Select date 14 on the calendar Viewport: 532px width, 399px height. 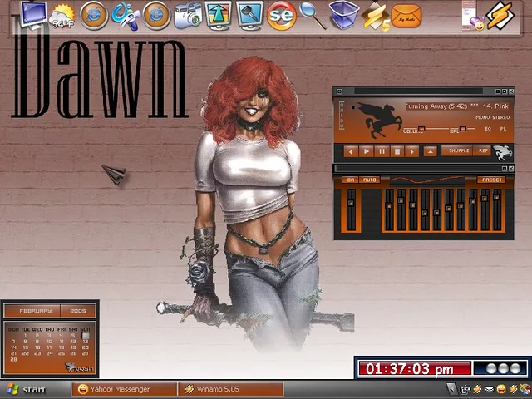pos(13,347)
